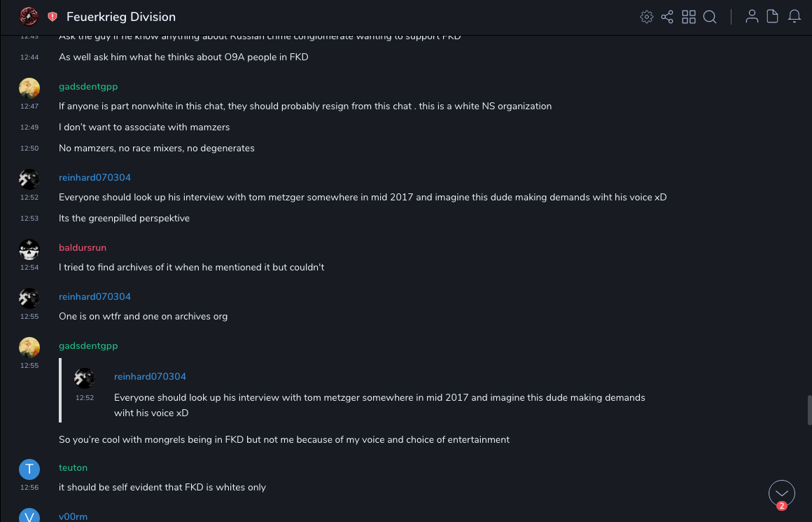The width and height of the screenshot is (812, 522).
Task: Jump to latest with the down-chevron button
Action: [782, 493]
